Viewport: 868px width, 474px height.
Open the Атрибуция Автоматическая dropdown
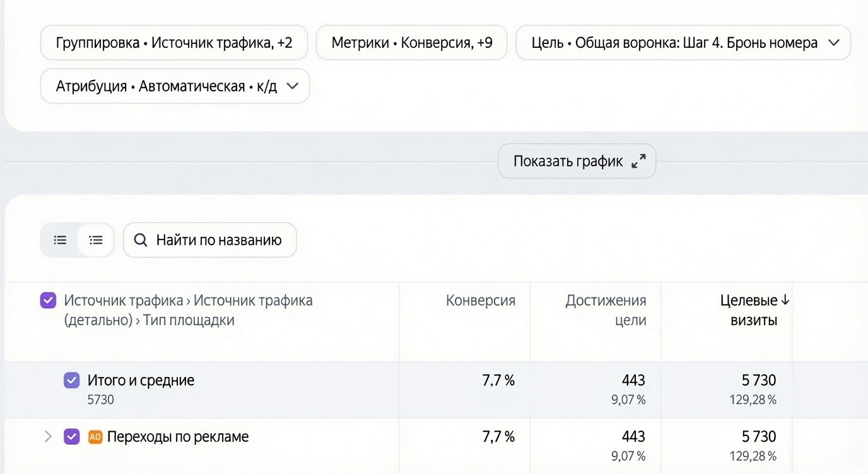point(175,86)
